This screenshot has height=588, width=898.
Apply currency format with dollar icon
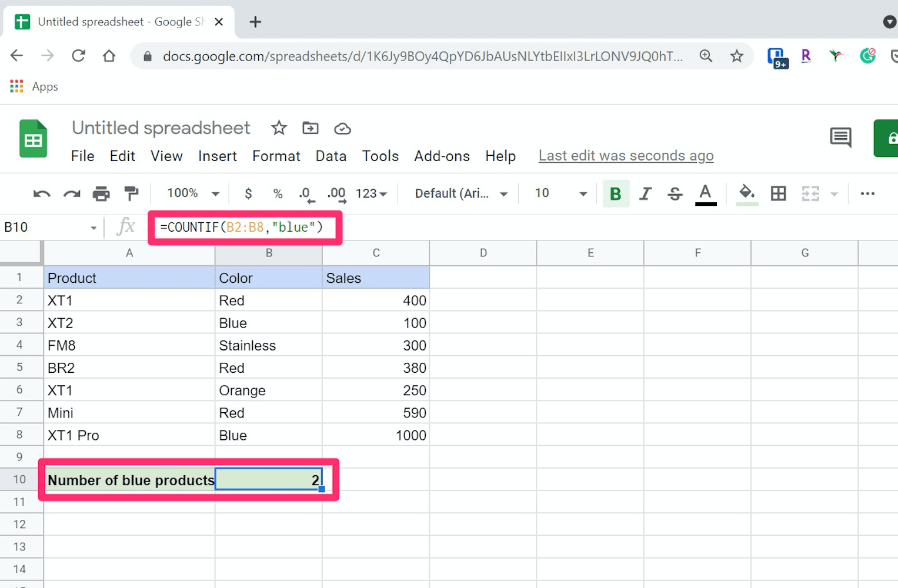[248, 193]
